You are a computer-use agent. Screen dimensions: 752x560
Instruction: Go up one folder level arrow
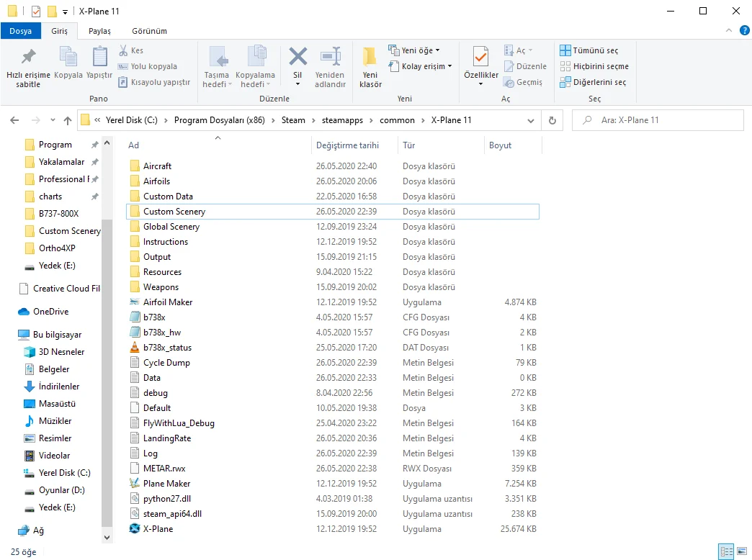(68, 120)
